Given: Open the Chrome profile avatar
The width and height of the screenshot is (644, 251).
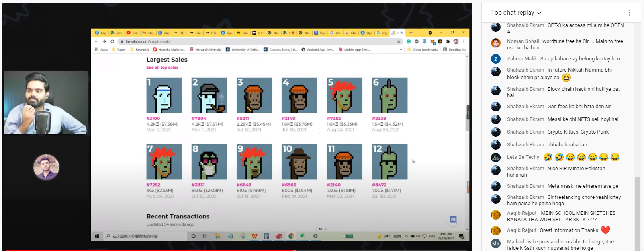Looking at the screenshot, I should pos(456,41).
